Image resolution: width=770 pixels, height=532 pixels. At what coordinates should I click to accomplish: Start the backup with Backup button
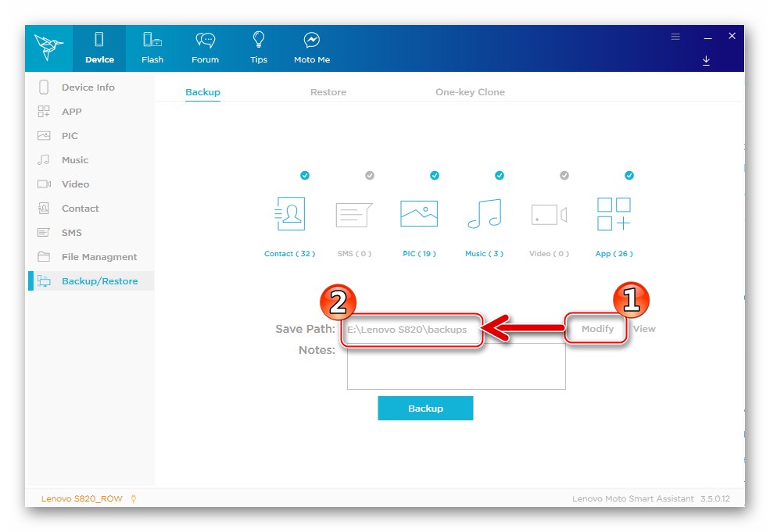425,409
